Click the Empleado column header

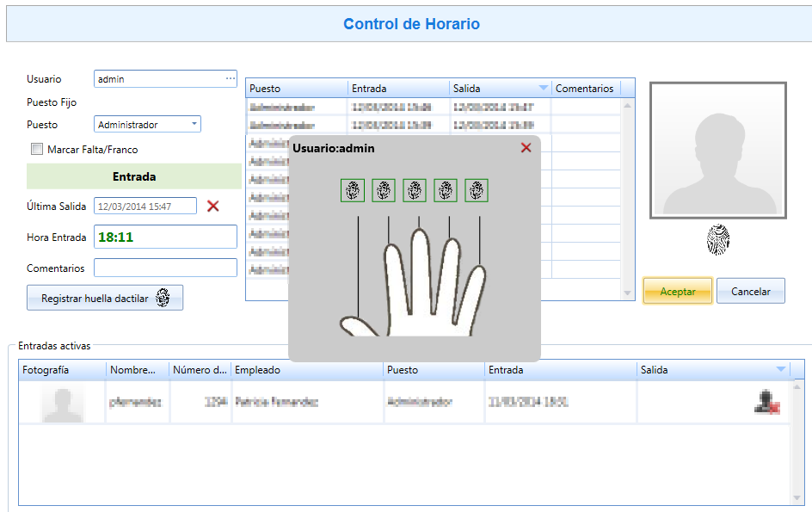point(307,370)
